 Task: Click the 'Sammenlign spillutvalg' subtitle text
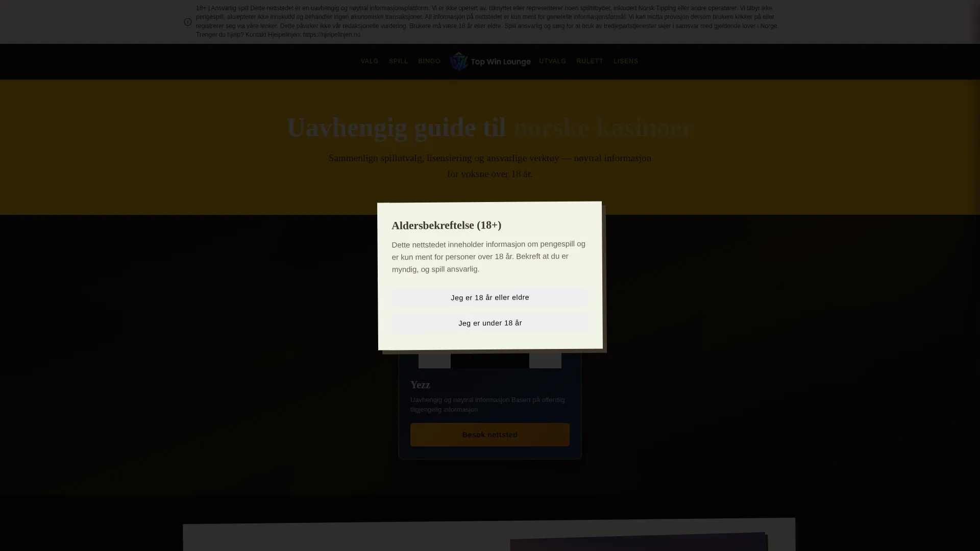pos(489,166)
